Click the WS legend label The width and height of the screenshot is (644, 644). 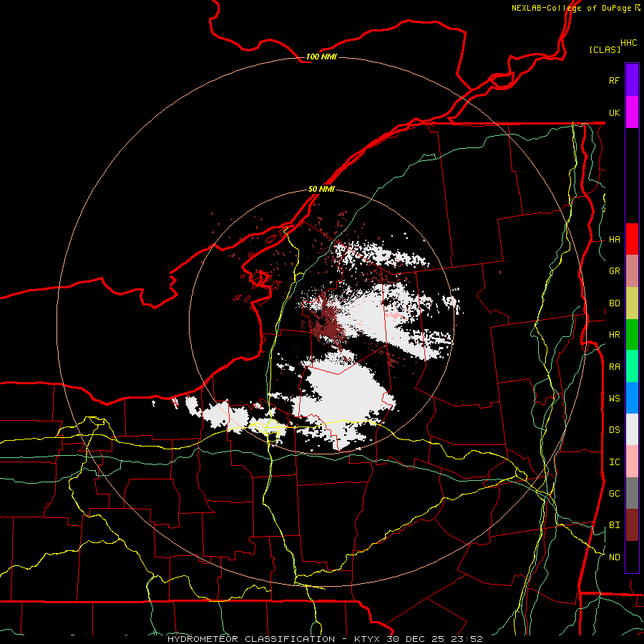[614, 399]
